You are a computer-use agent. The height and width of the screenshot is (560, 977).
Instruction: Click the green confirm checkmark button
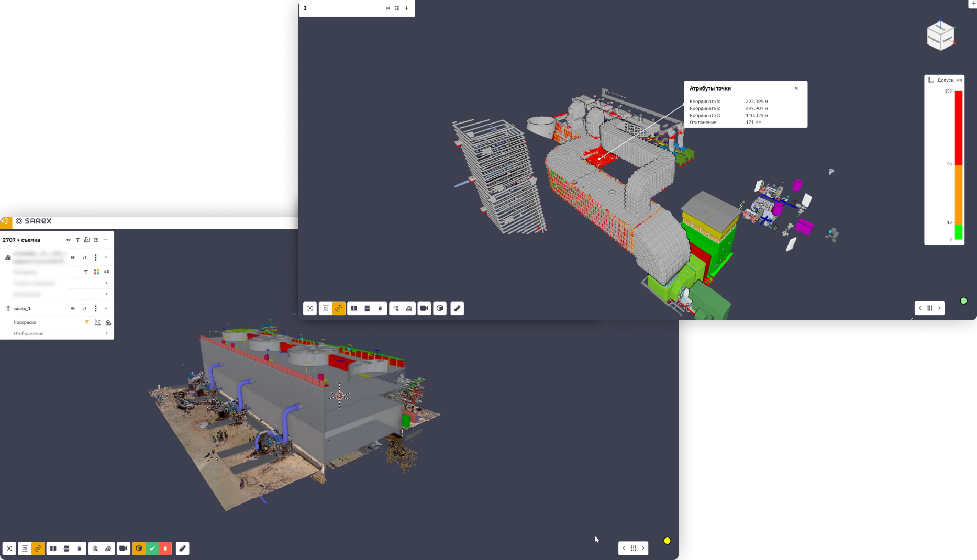(x=152, y=548)
